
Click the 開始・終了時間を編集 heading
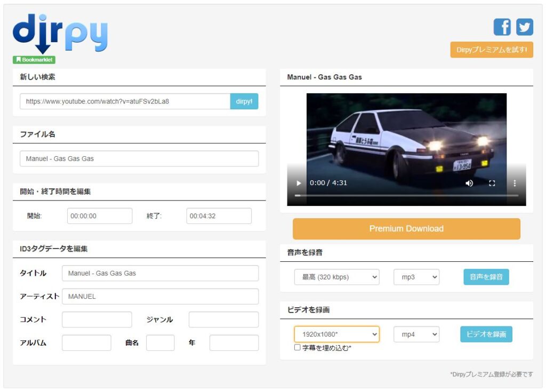point(55,191)
